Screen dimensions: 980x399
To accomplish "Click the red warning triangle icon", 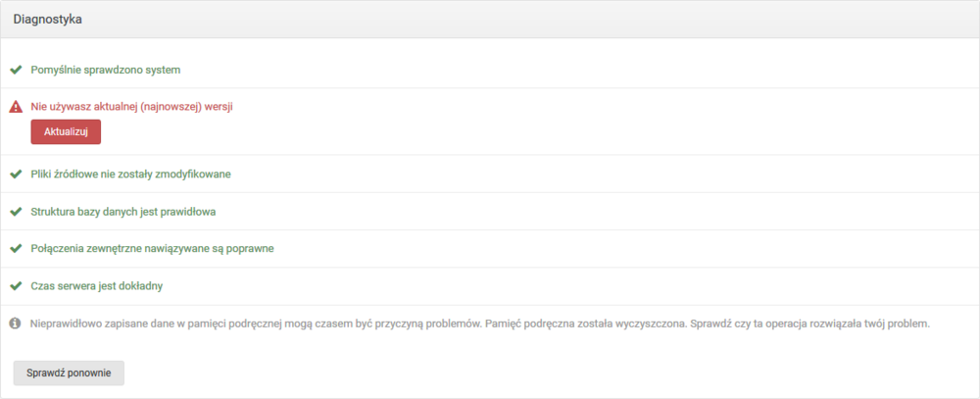I will 15,106.
